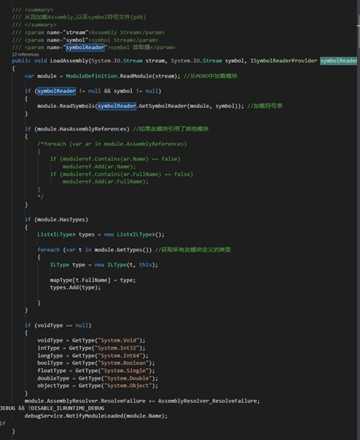Click the "System.Double" string literal
Screen dimensions: 360x440
128,379
